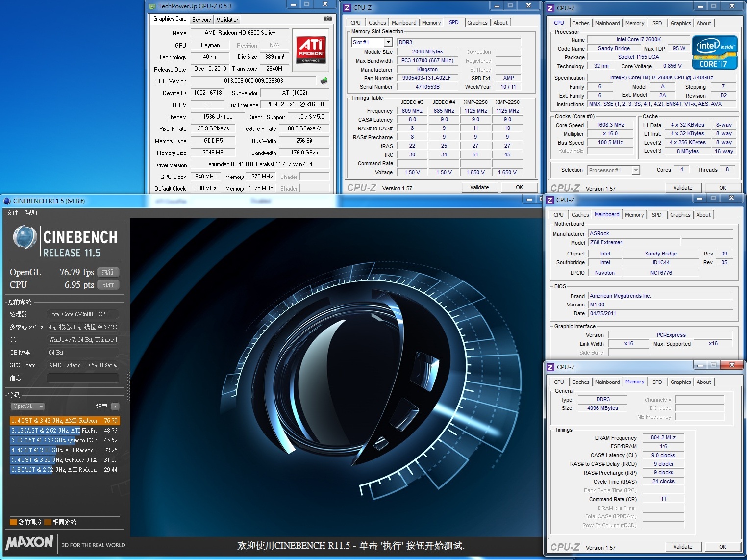Click the DDR3 memory type field in SPD window
The image size is (747, 560).
(x=459, y=43)
